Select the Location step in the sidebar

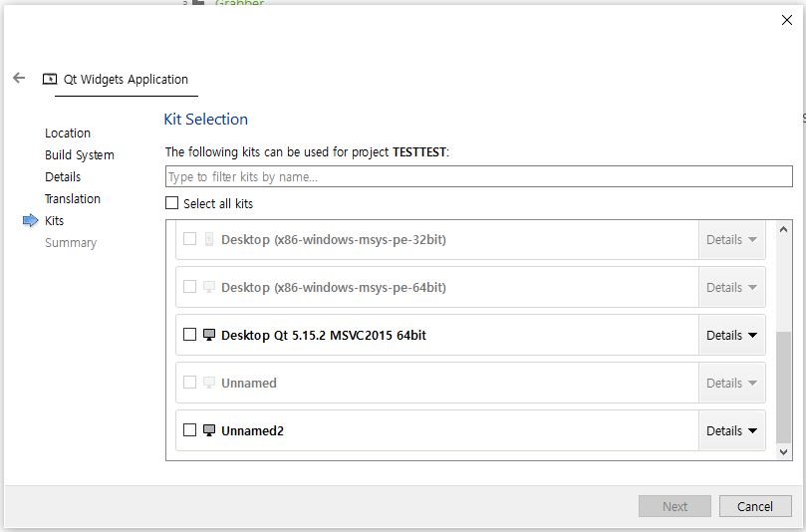tap(68, 133)
